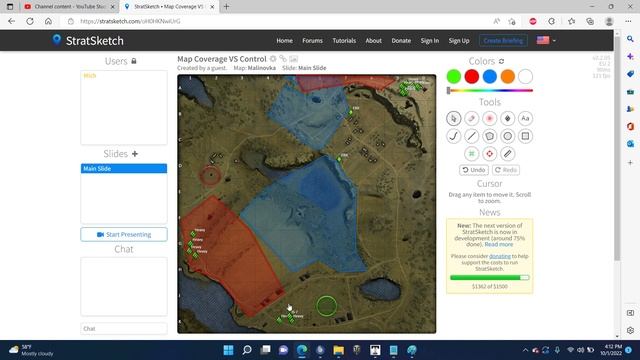Click the red circle marker on the map
Viewport: 640px width, 360px height.
210,175
